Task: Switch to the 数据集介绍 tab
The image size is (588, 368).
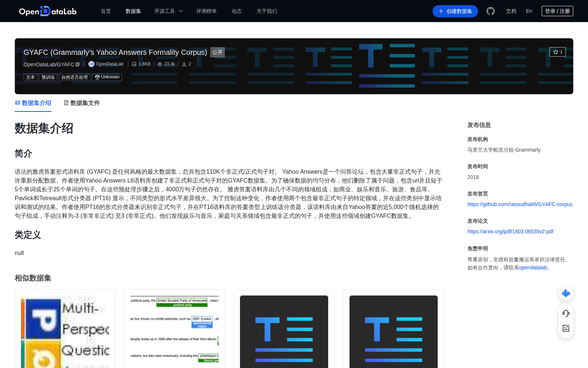Action: 33,103
